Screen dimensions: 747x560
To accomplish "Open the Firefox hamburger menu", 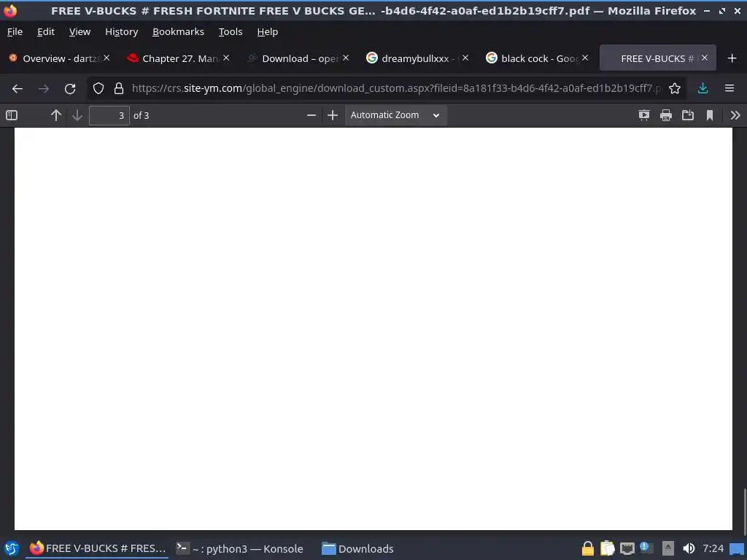I will [729, 88].
